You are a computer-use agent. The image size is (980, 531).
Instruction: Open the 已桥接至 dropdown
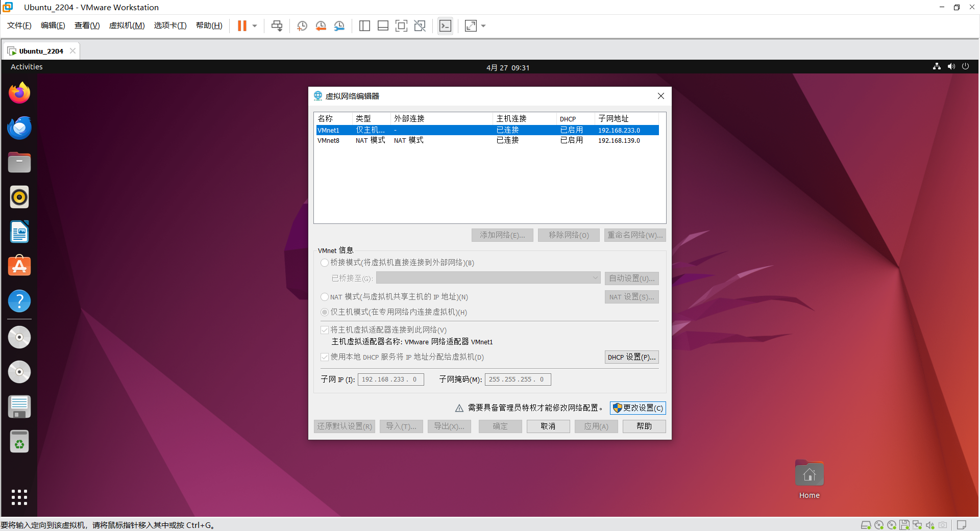(488, 278)
